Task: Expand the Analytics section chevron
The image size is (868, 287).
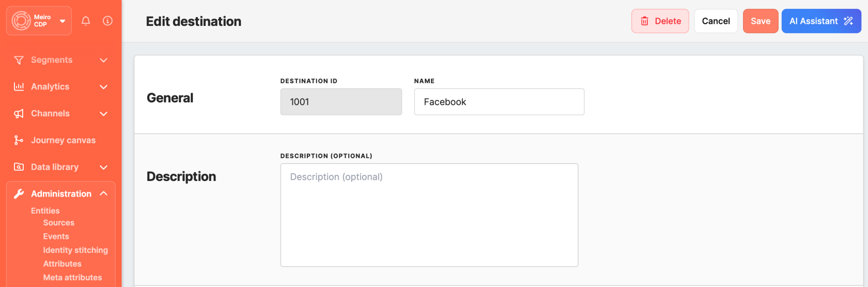Action: point(103,87)
